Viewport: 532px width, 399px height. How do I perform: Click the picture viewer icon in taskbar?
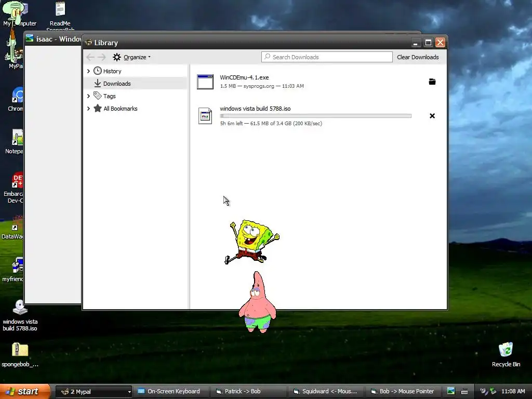click(451, 391)
